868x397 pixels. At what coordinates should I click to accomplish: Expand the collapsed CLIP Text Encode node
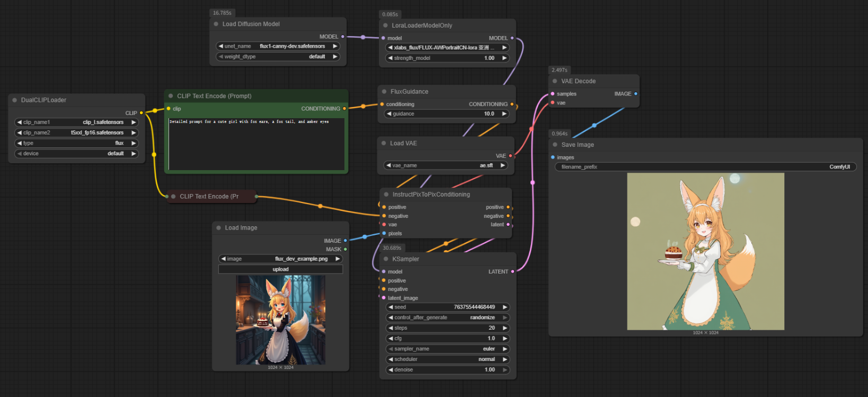[x=173, y=197]
